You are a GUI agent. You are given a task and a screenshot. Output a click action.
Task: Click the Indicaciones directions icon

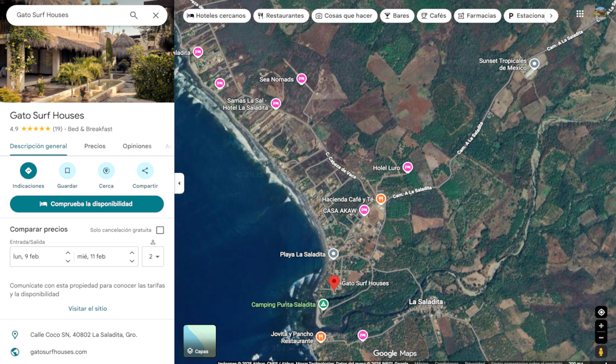pyautogui.click(x=28, y=170)
